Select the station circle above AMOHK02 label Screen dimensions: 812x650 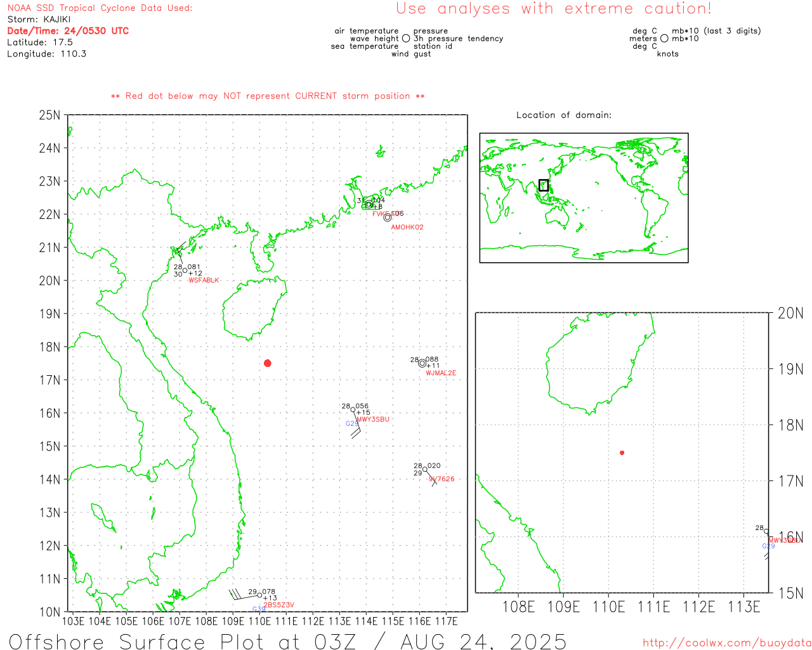388,218
